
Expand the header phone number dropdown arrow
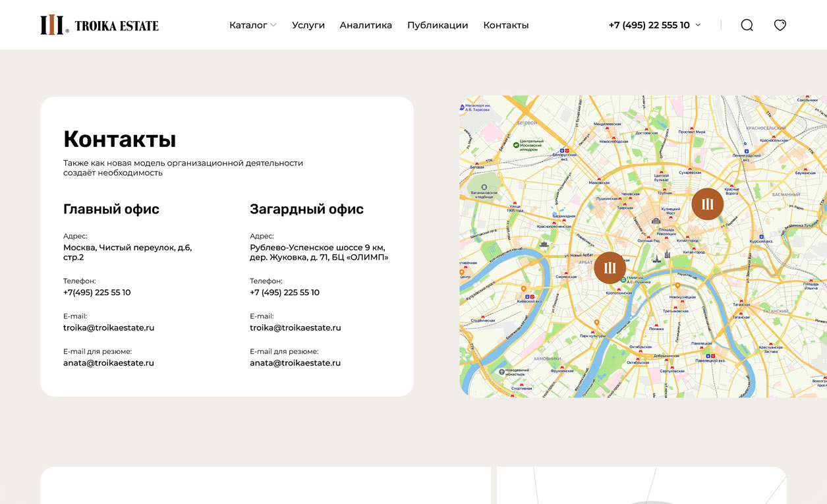[698, 25]
